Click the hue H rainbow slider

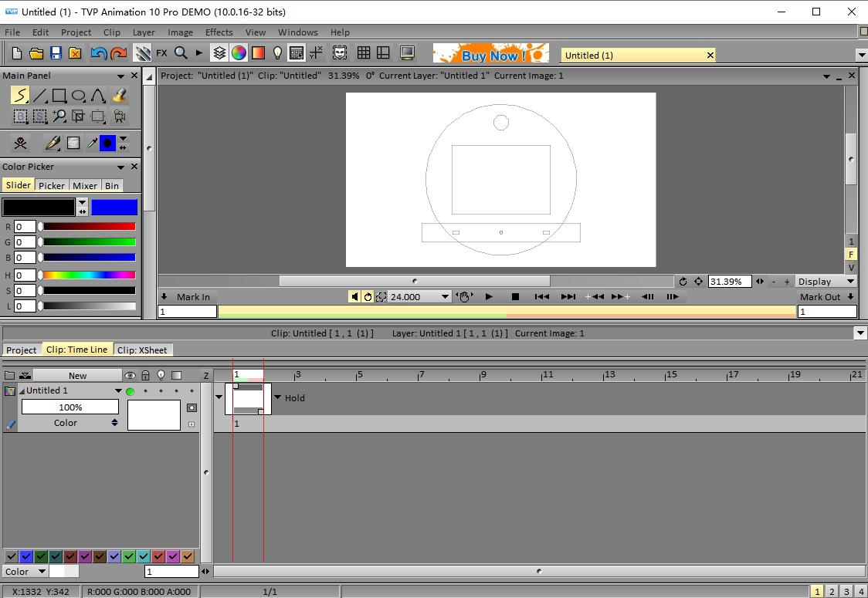[90, 275]
